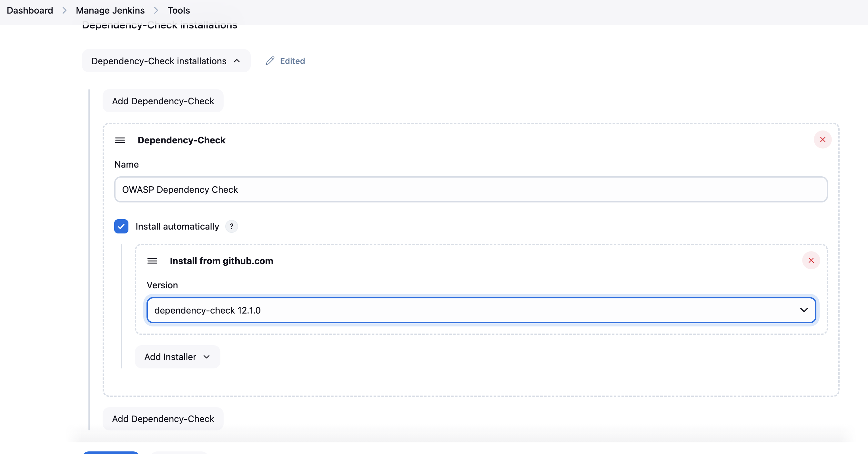Click top Add Dependency-Check button
The image size is (868, 454).
coord(163,101)
